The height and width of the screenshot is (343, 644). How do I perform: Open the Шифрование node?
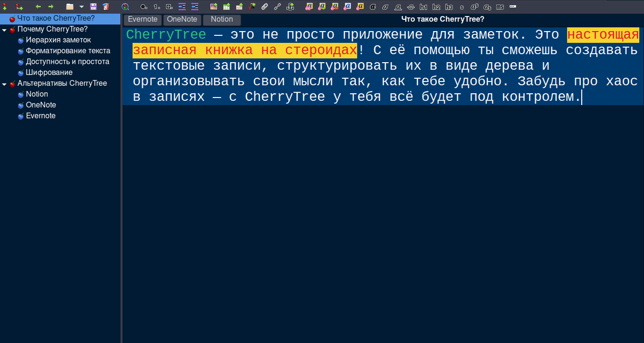click(49, 72)
